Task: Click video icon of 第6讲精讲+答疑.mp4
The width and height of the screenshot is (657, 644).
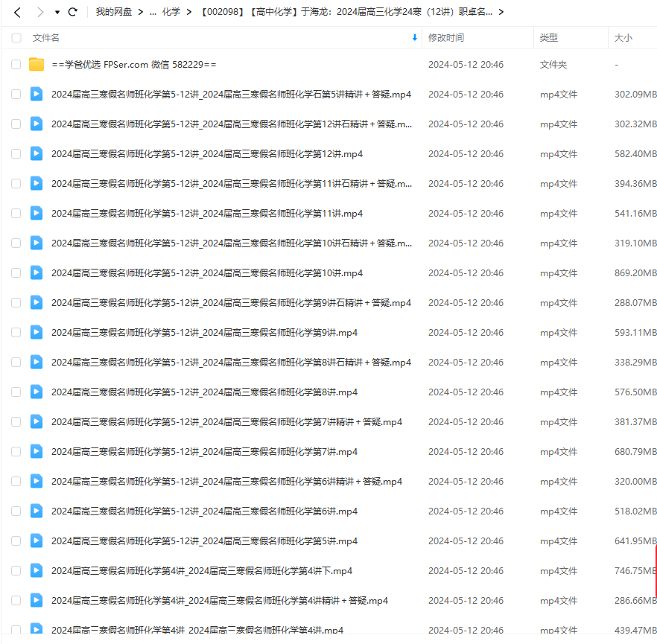Action: [36, 480]
